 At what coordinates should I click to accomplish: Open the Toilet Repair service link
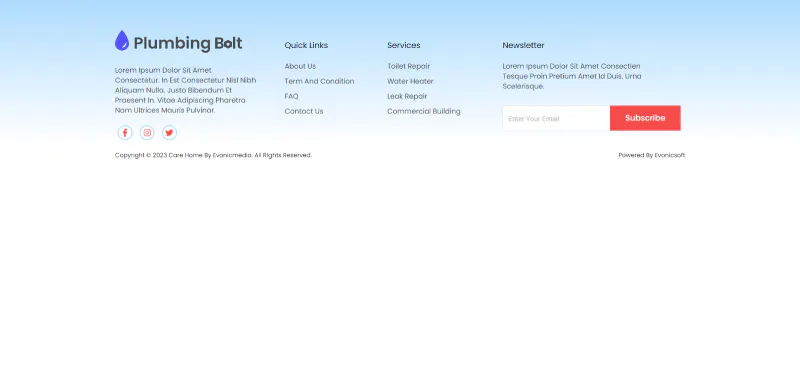(409, 66)
